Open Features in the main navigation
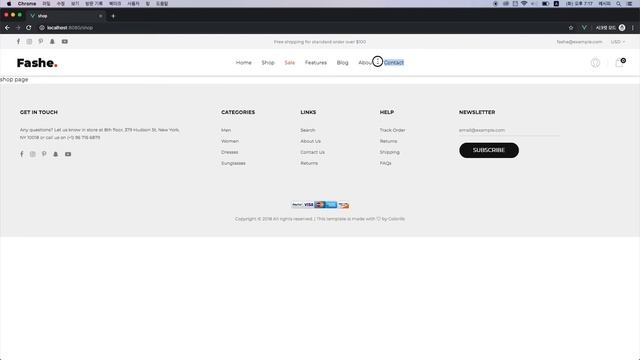Viewport: 640px width, 360px height. pos(316,62)
